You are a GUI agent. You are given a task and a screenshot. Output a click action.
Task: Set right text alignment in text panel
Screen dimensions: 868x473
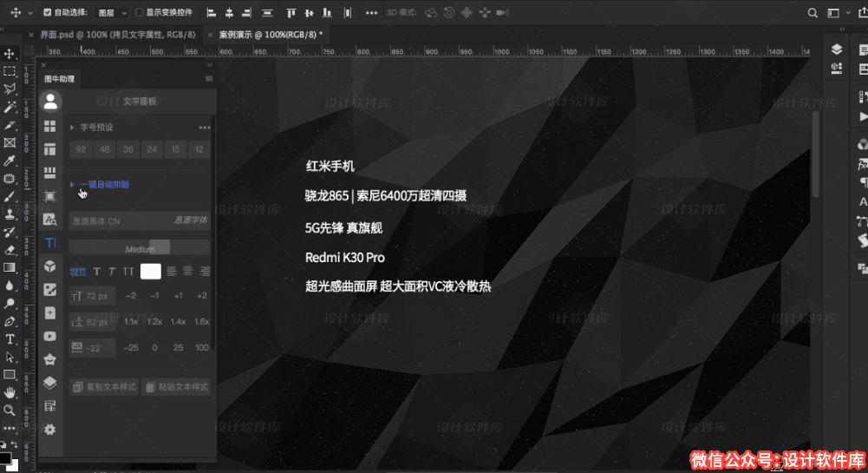(x=205, y=271)
